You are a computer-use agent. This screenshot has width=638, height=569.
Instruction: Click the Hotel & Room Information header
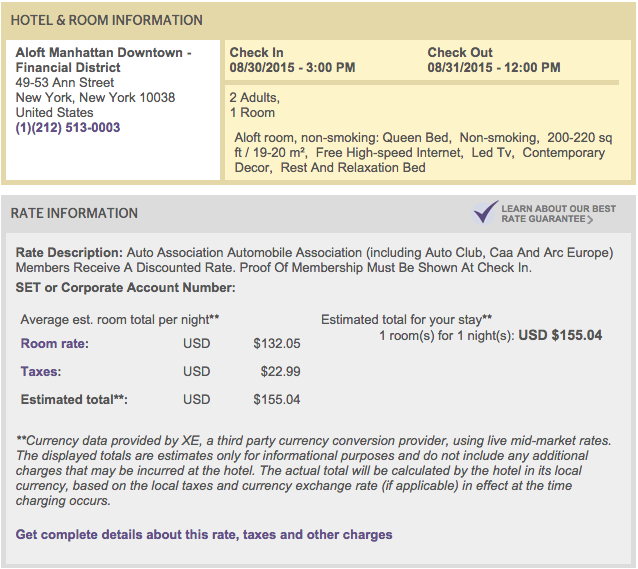[107, 20]
